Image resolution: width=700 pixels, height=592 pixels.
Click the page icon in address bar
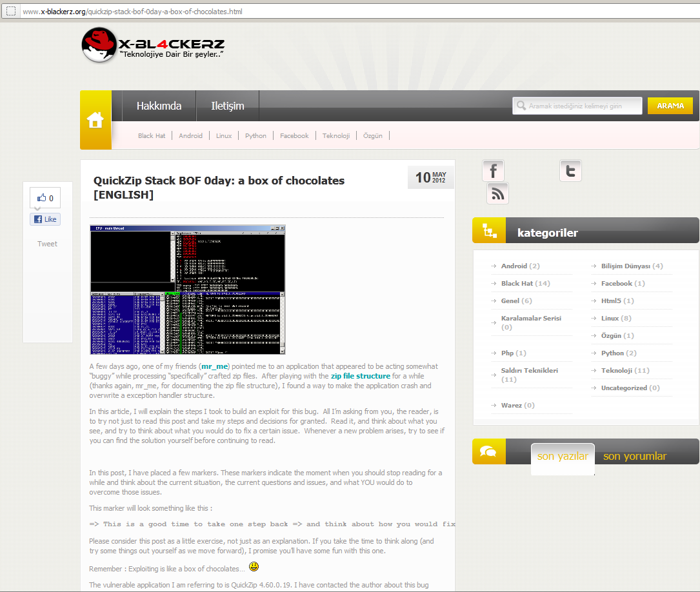[11, 12]
